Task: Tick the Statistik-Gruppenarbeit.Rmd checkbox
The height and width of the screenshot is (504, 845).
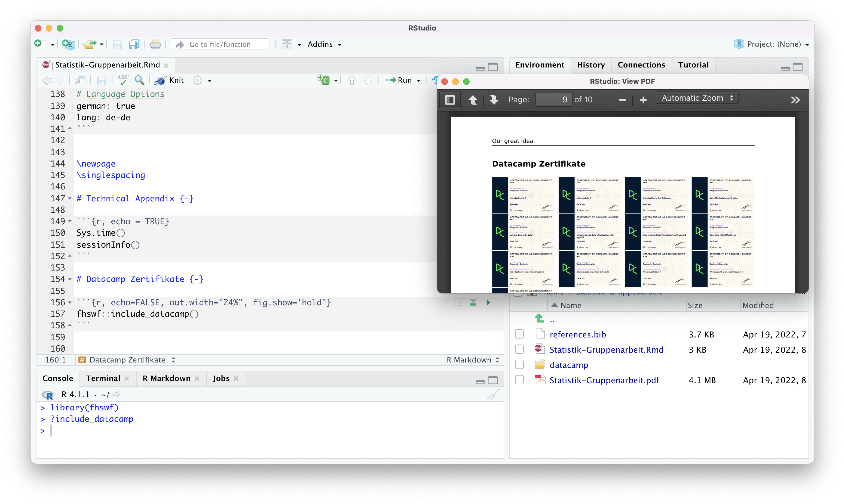Action: pos(519,349)
